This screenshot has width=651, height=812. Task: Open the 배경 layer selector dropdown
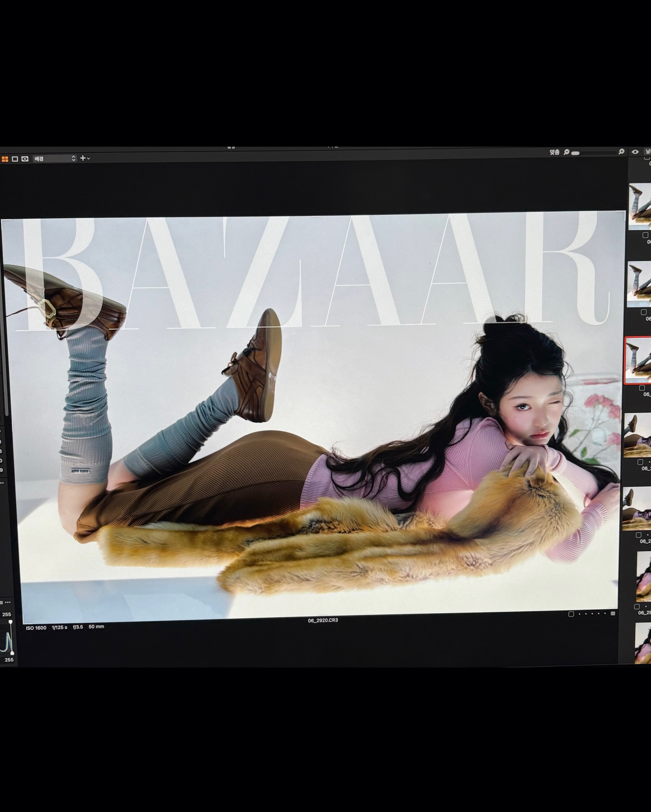point(55,159)
